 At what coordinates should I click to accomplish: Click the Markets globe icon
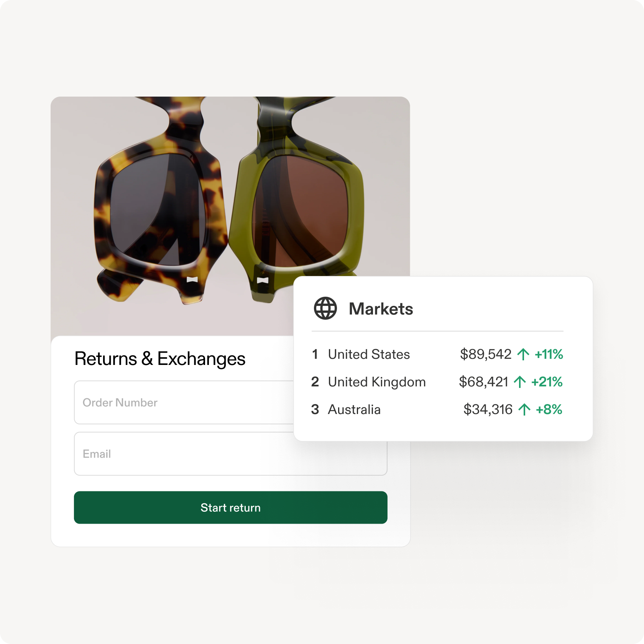[x=325, y=309]
